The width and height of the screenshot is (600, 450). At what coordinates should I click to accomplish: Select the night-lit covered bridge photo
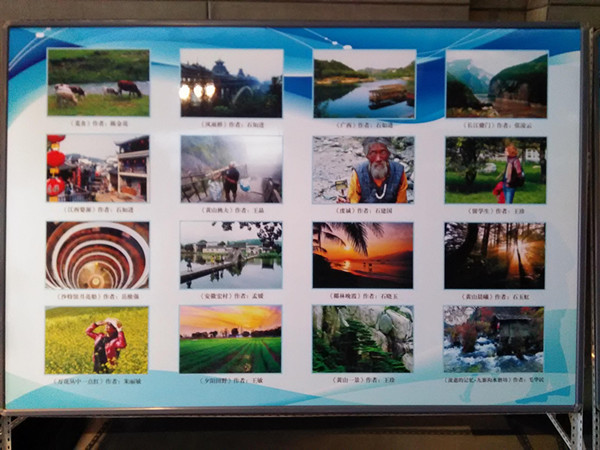[231, 83]
